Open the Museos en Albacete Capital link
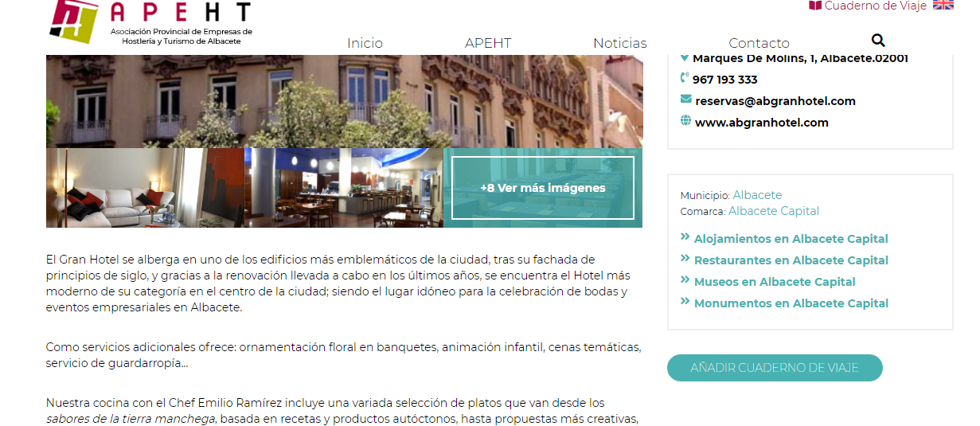The image size is (980, 426). (x=775, y=282)
